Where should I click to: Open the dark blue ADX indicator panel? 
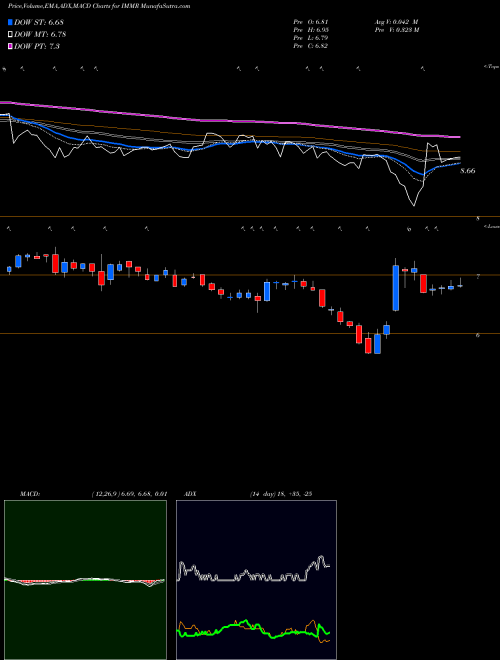click(256, 580)
